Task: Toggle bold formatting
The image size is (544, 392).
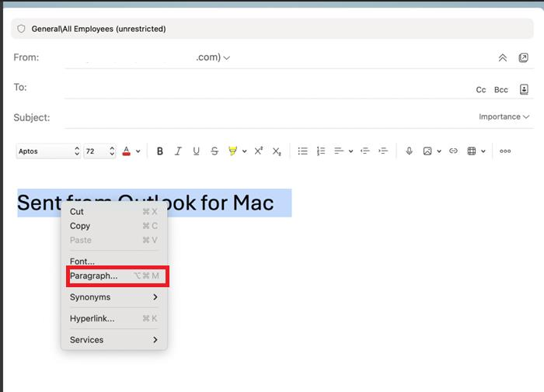Action: tap(159, 151)
